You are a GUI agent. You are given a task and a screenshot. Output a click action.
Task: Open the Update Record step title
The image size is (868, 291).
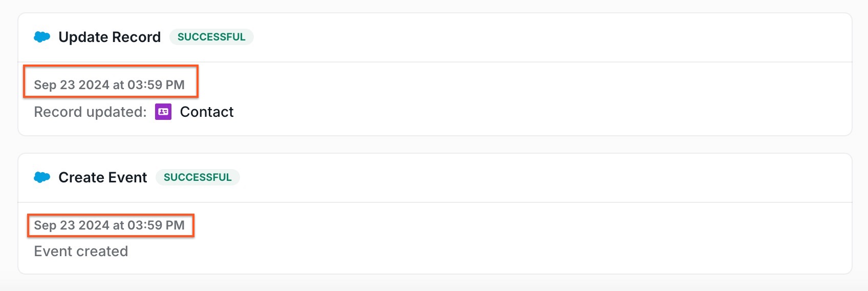[x=110, y=37]
